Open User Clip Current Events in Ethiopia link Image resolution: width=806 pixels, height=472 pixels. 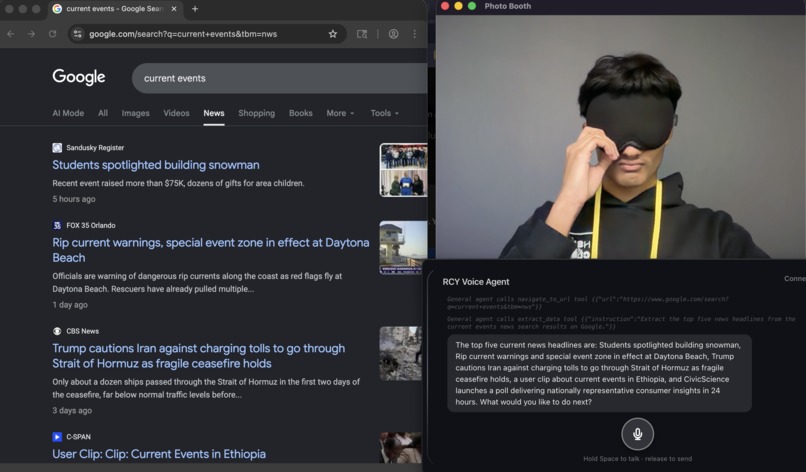[159, 454]
